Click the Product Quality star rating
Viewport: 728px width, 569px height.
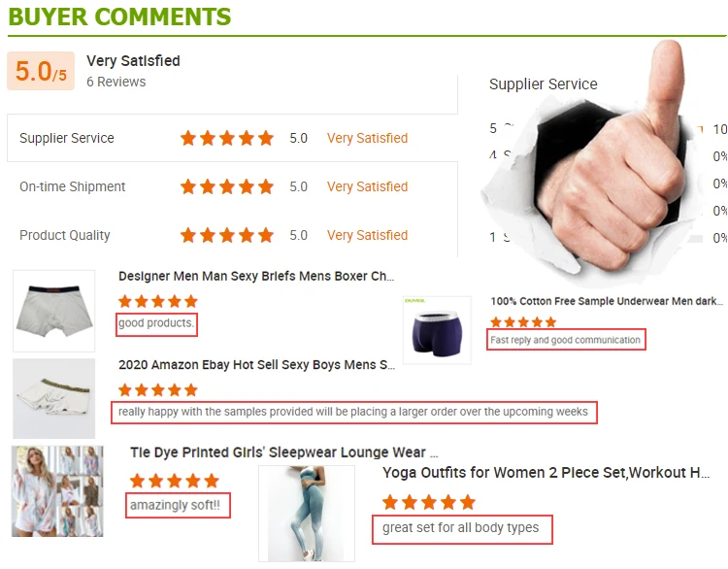(x=227, y=235)
